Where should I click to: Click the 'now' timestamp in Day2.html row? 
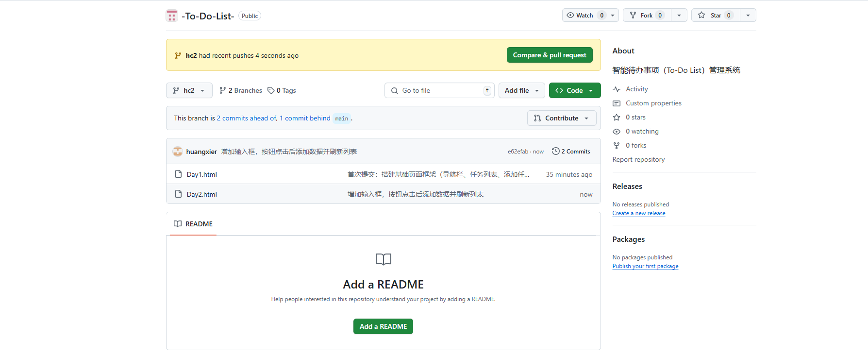586,194
